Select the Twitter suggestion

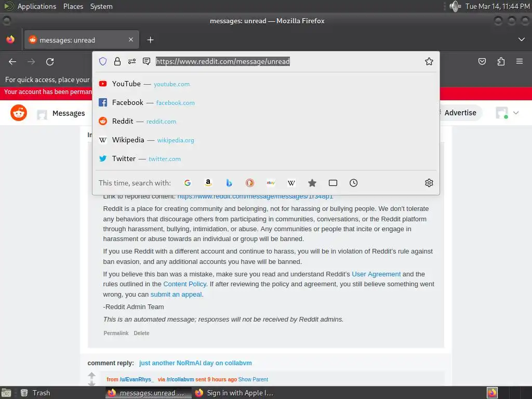[265, 158]
